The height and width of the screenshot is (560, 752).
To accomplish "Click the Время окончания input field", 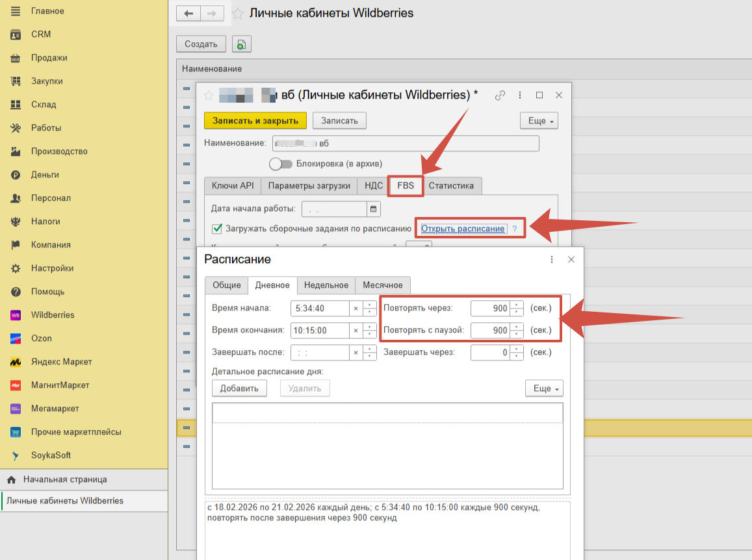I will click(x=320, y=331).
